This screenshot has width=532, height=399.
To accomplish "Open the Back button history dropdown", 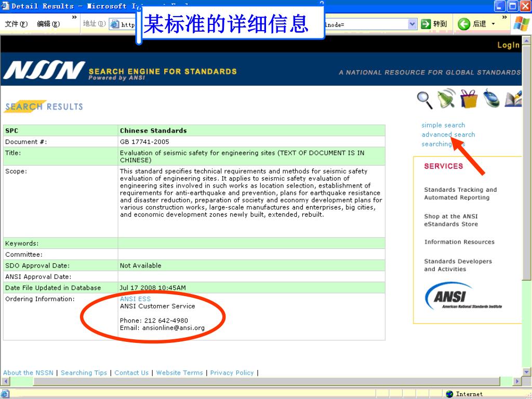I will [x=494, y=24].
